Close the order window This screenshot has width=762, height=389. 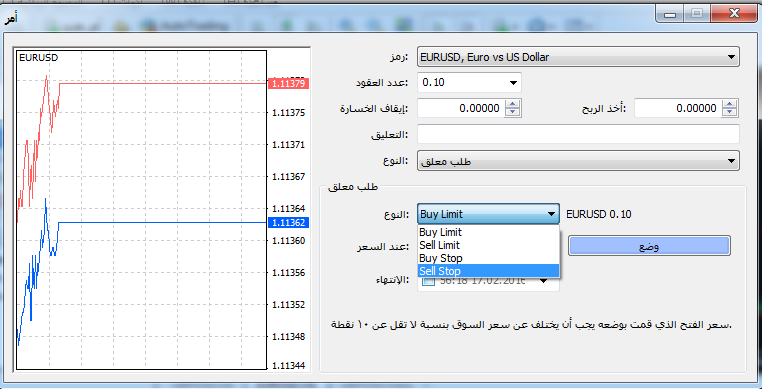[733, 14]
